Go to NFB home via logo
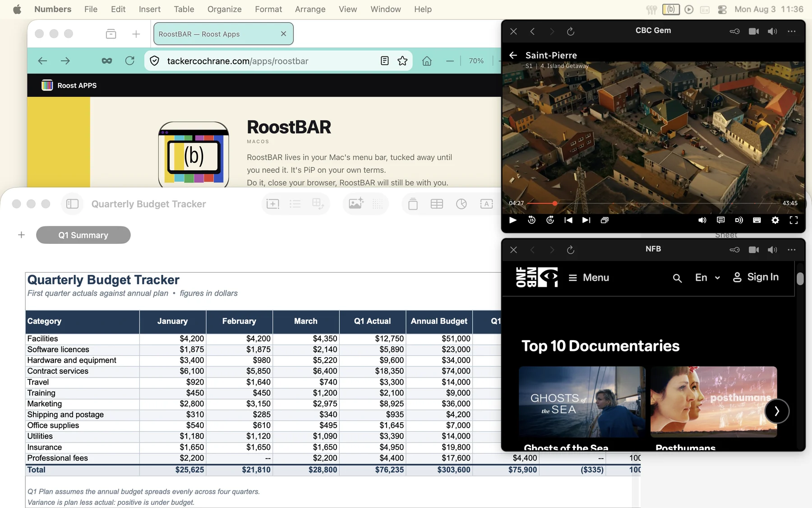The image size is (812, 508). 536,277
